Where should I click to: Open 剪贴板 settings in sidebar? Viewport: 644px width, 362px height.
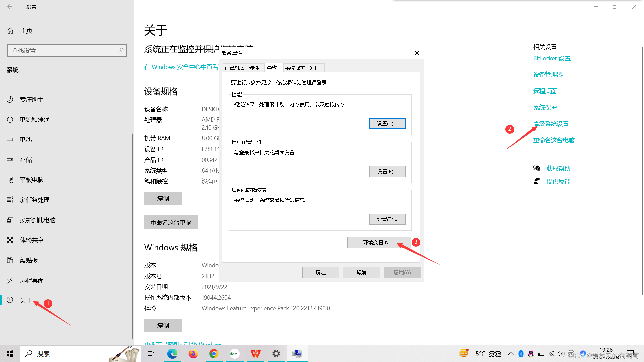29,260
